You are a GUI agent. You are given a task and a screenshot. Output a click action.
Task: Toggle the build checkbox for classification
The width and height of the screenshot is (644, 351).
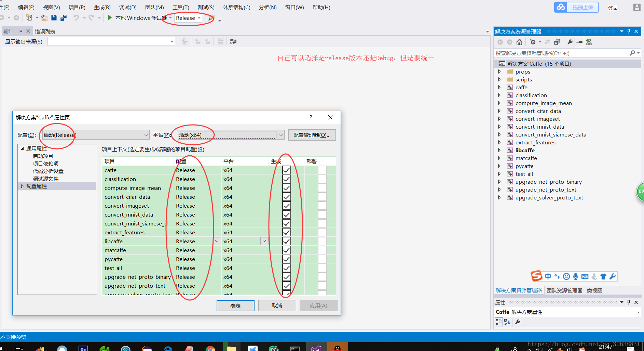coord(287,179)
